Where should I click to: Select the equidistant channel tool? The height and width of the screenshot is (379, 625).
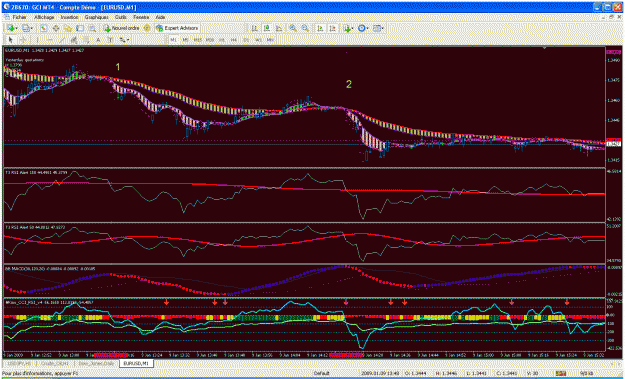coord(73,40)
